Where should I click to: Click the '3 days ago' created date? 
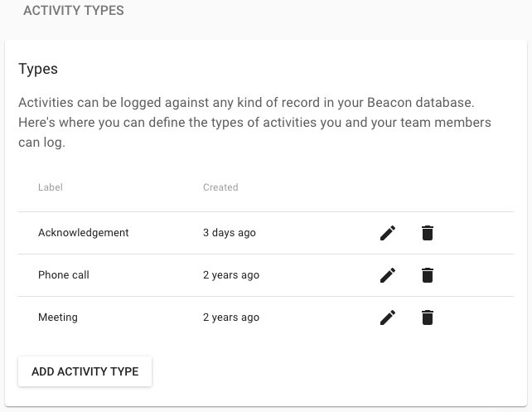[230, 233]
